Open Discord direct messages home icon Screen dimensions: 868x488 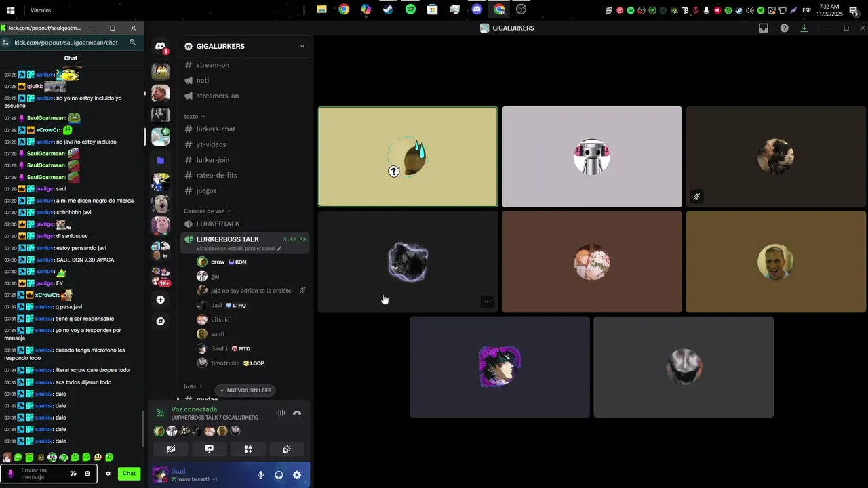(161, 46)
